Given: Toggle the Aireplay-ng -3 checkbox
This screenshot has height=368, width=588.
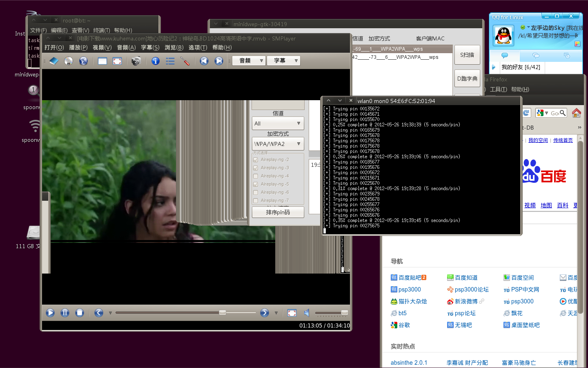Looking at the screenshot, I should click(x=256, y=168).
